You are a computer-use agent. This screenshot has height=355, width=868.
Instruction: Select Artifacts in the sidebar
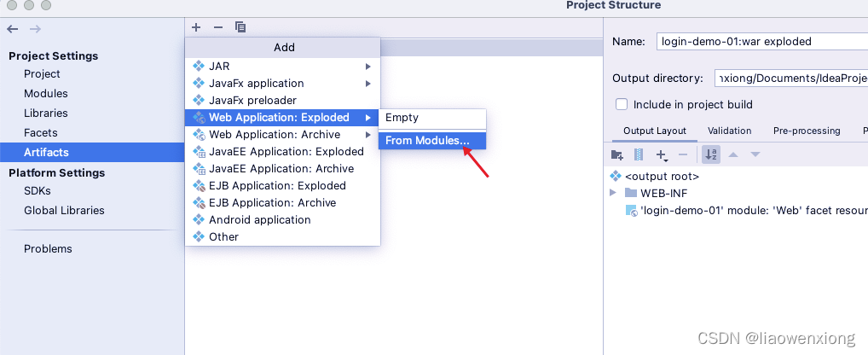pos(92,152)
